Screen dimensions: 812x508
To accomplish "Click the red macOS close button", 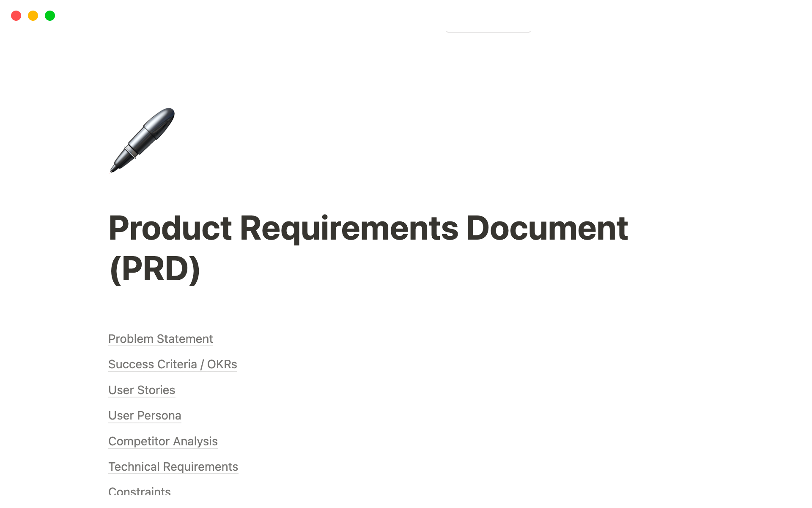I will (x=15, y=16).
